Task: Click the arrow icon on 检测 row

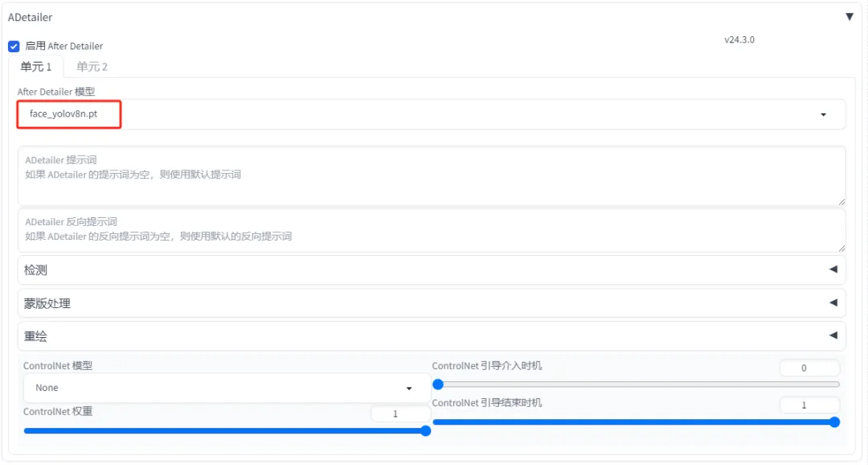Action: click(x=833, y=270)
